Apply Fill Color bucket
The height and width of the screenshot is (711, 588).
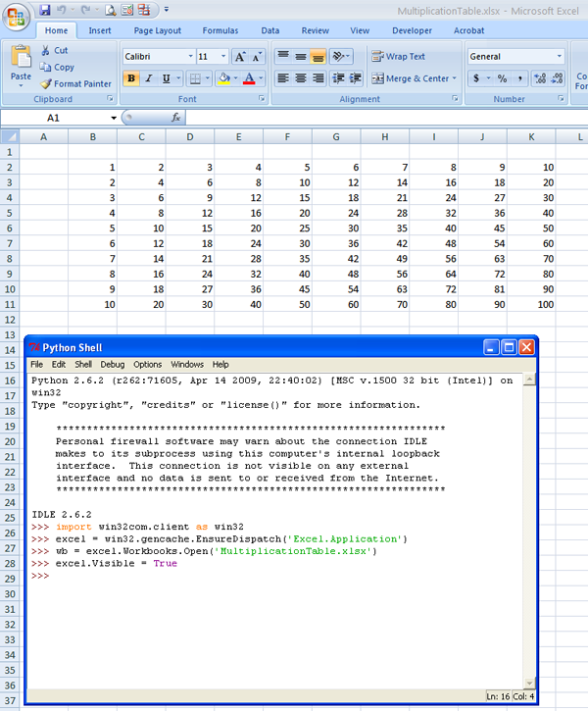pos(223,78)
